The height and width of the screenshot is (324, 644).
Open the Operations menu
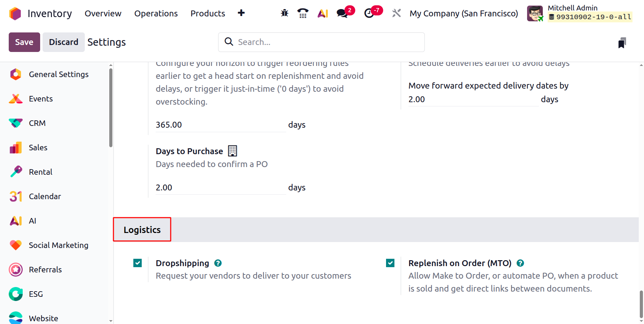click(x=156, y=14)
